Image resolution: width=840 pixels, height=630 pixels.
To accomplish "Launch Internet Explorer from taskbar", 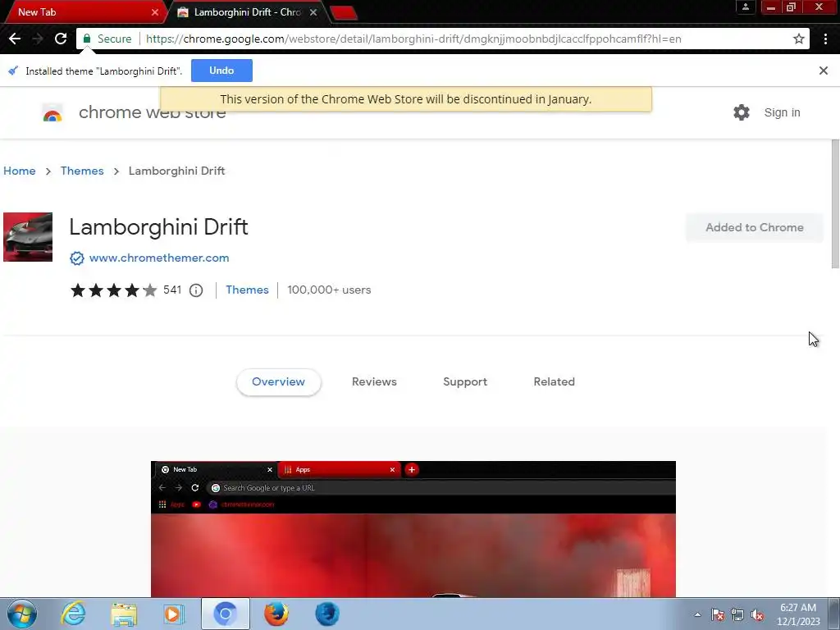I will 73,614.
